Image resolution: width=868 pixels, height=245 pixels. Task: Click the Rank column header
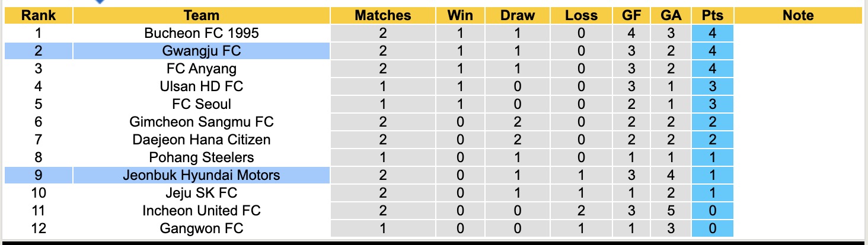(38, 15)
